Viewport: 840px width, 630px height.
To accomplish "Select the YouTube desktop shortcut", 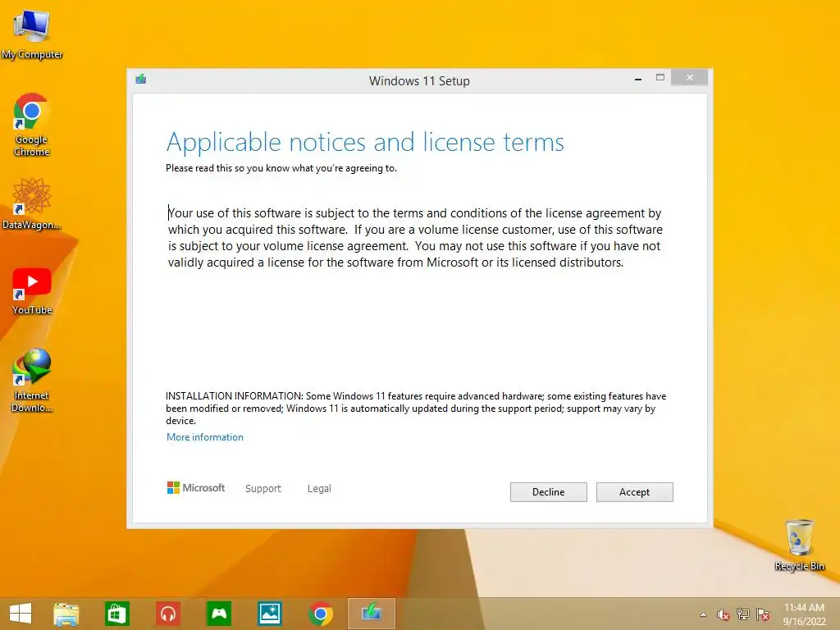I will click(x=32, y=291).
